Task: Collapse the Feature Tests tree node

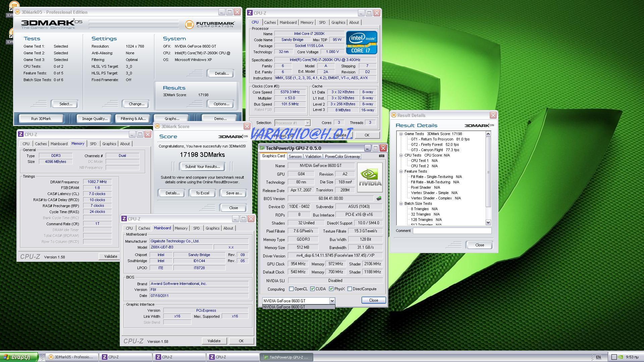Action: [401, 171]
